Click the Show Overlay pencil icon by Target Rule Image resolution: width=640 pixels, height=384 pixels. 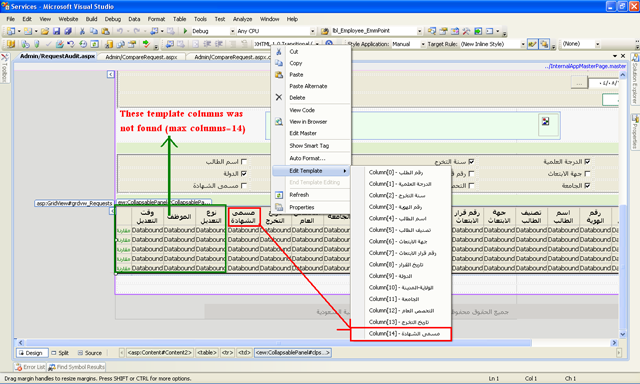[x=532, y=44]
